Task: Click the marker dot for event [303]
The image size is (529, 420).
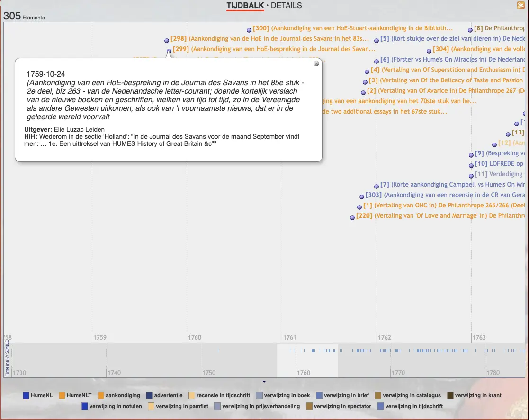Action: pyautogui.click(x=362, y=197)
